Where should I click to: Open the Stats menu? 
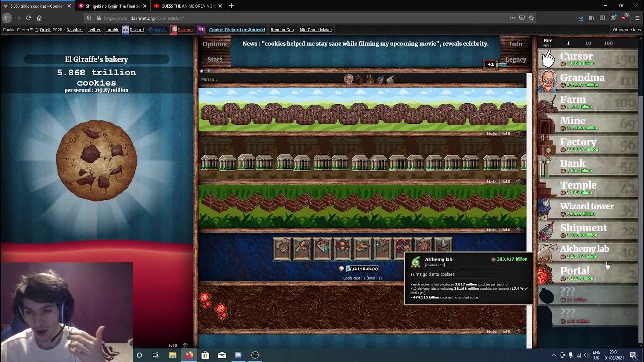215,60
